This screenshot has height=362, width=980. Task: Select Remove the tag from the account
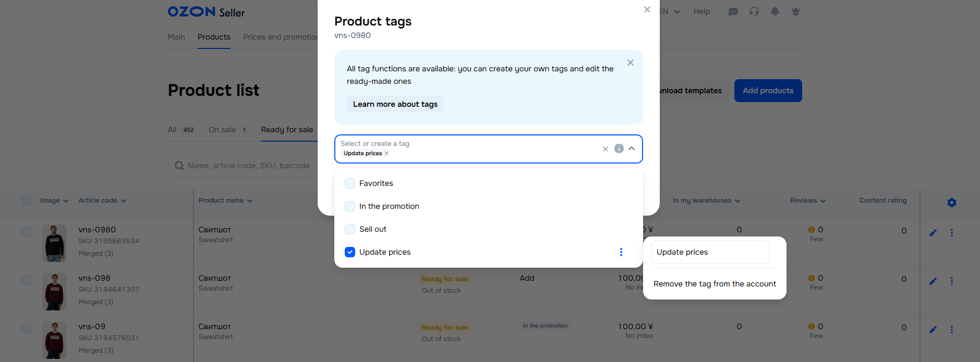[x=715, y=284]
